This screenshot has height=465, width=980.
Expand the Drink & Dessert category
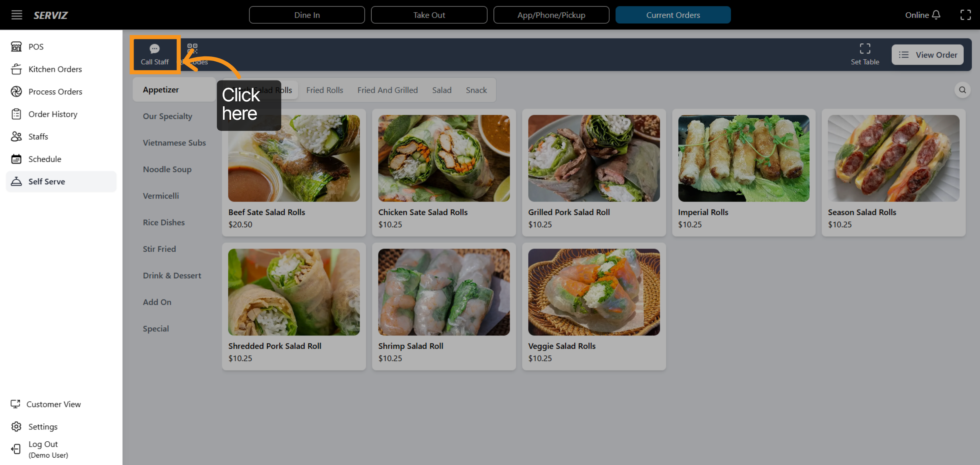[x=171, y=275]
